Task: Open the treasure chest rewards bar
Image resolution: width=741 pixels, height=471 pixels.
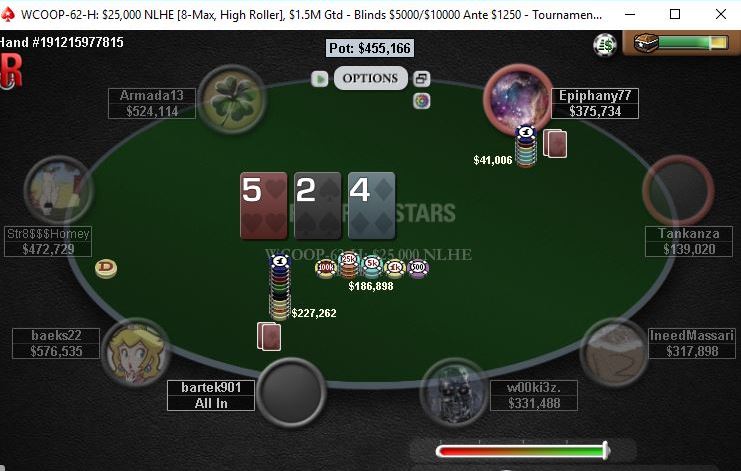Action: click(681, 43)
